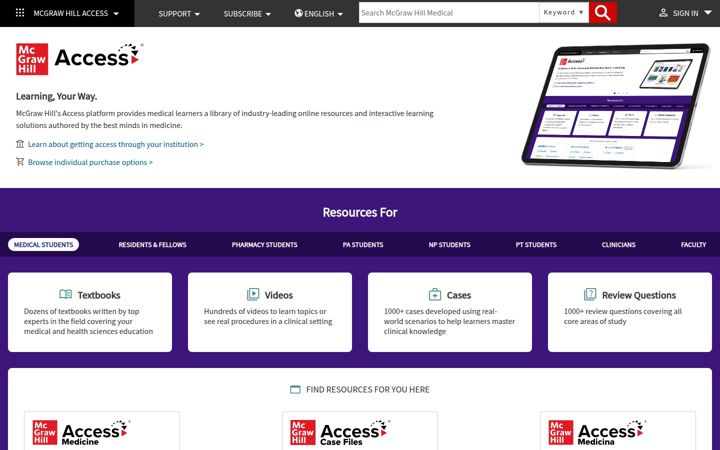
Task: Open the Access Medicine logo card
Action: tap(102, 431)
